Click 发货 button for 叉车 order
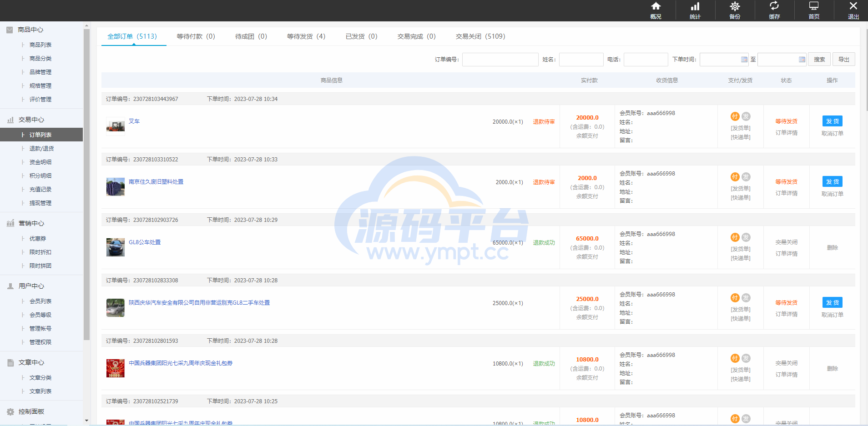This screenshot has width=868, height=426. pyautogui.click(x=833, y=121)
